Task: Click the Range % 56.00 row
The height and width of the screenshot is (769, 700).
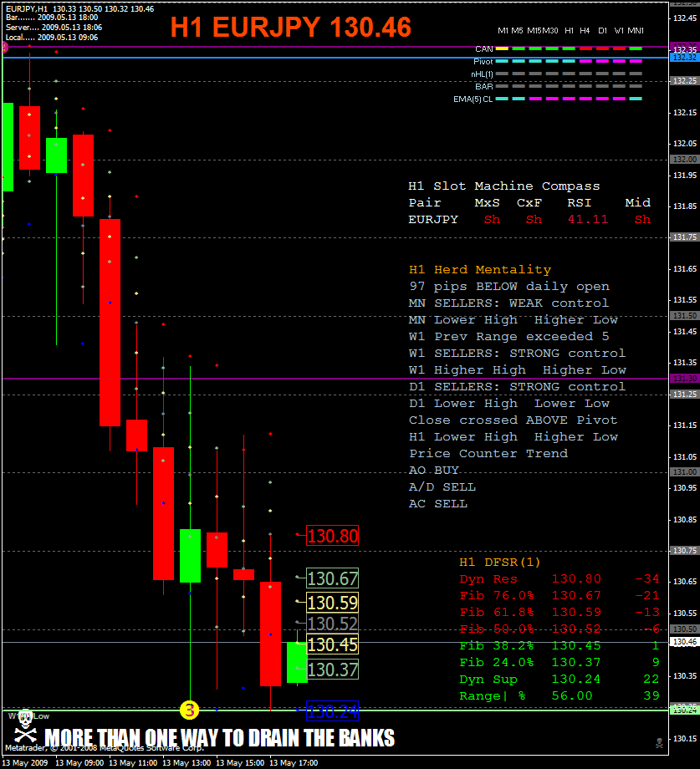Action: 559,696
